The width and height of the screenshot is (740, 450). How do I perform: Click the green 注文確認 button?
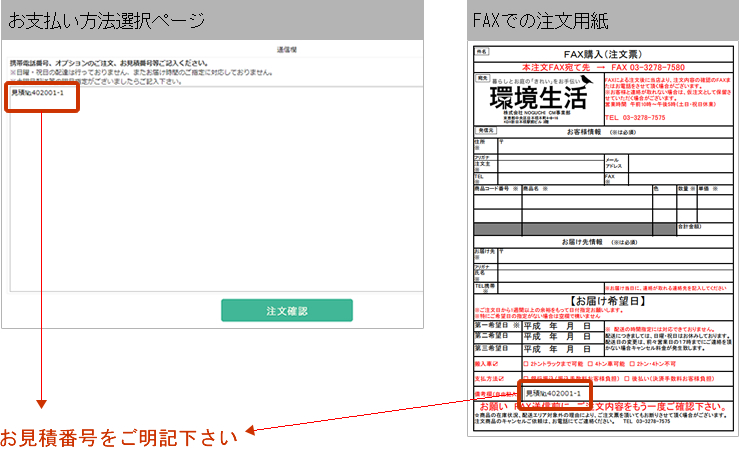[x=286, y=311]
